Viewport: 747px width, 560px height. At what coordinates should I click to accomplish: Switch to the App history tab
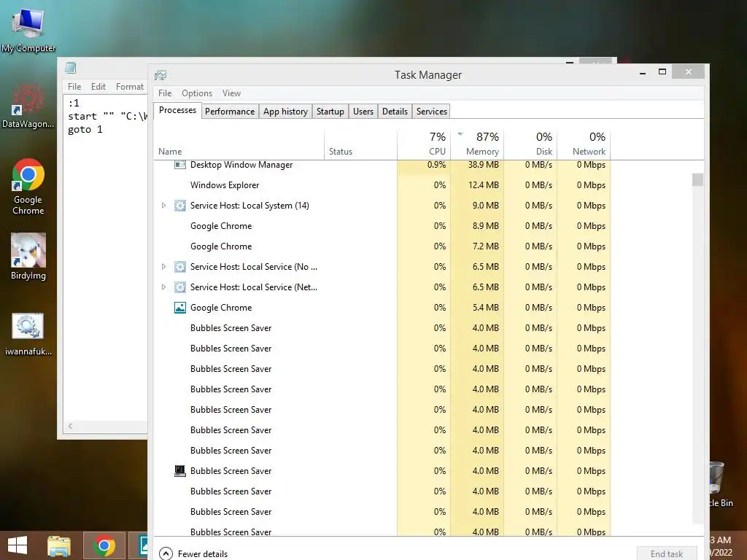point(285,112)
